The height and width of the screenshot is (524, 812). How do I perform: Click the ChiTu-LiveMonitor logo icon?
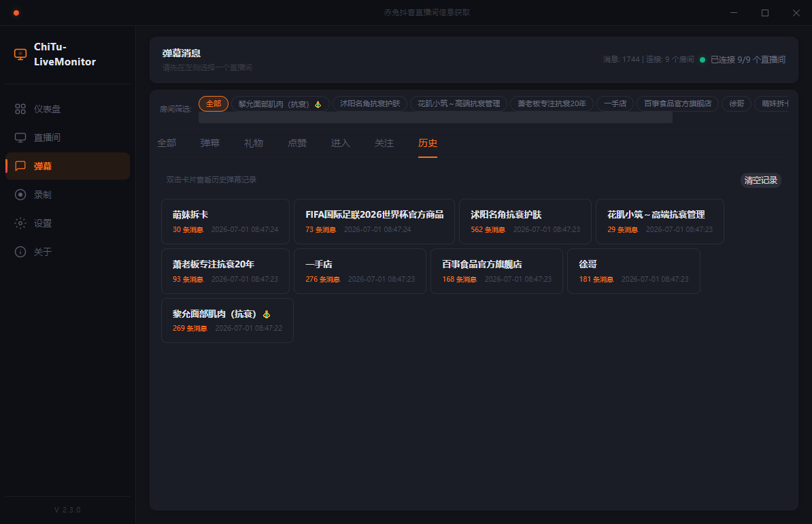coord(20,54)
